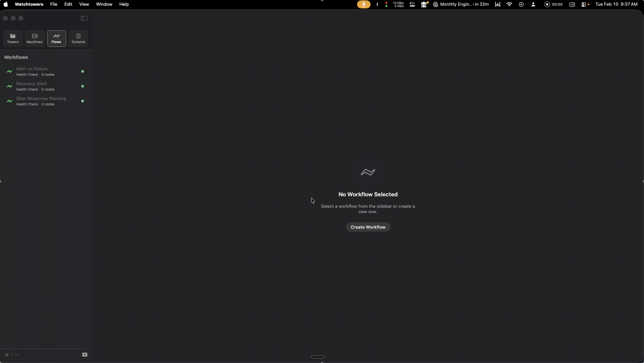This screenshot has width=644, height=363.
Task: Remove a workflow with the minus button
Action: click(17, 355)
